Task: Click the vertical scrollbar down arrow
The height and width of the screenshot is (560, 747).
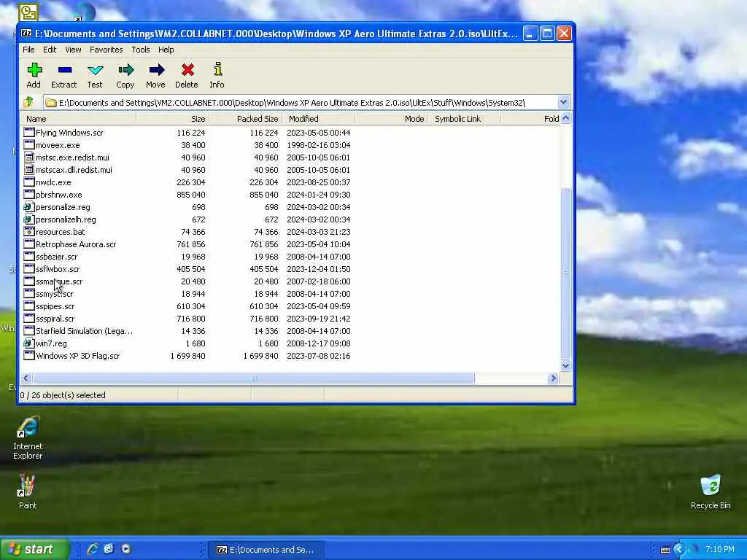Action: [565, 366]
